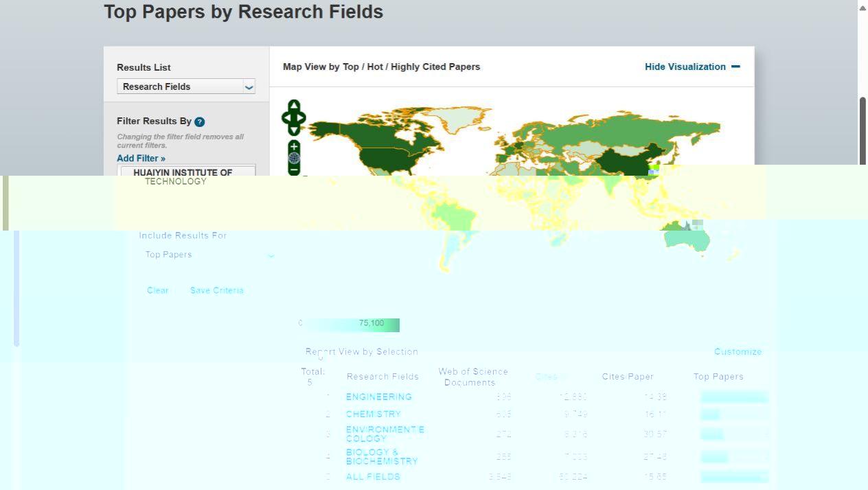The height and width of the screenshot is (490, 868).
Task: Open the Research Fields results dropdown
Action: click(186, 86)
